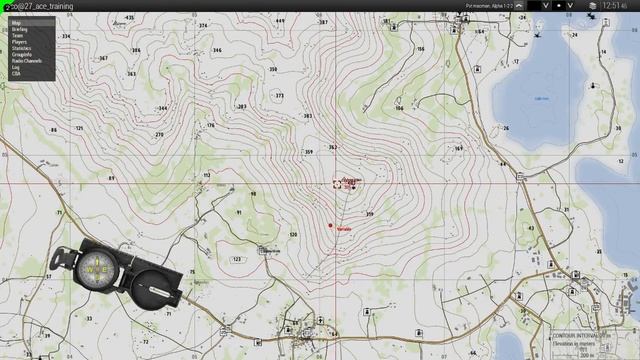This screenshot has height=360, width=640.
Task: Open the second V dropdown after the dot
Action: point(570,6)
